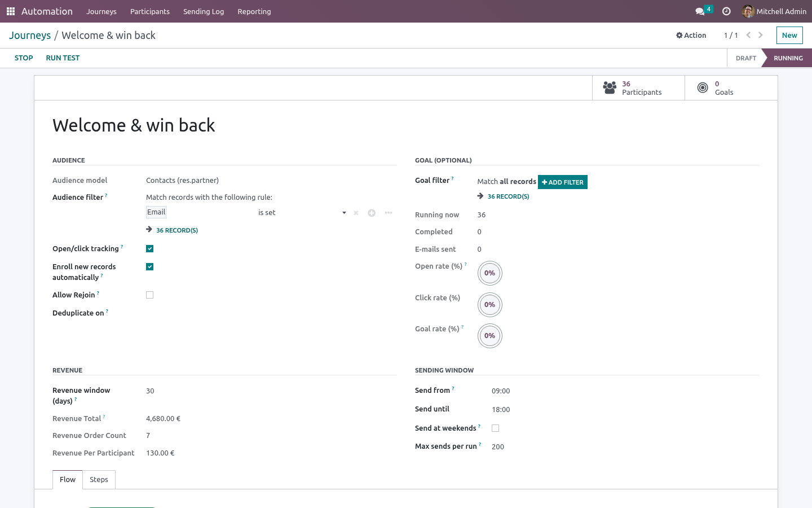812x508 pixels.
Task: Enable Send at weekends checkbox
Action: (x=496, y=428)
